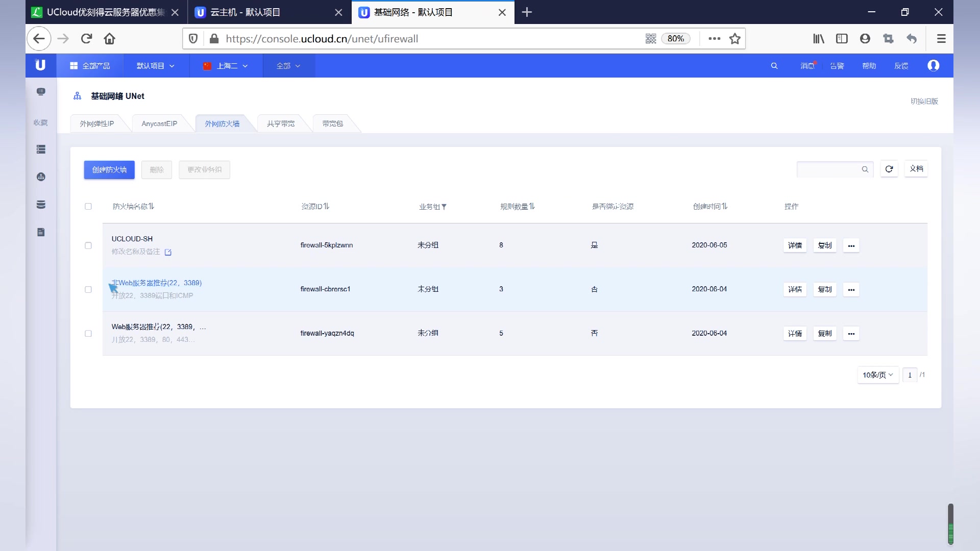Expand the 上海二 region dropdown
This screenshot has height=551, width=980.
(x=226, y=66)
